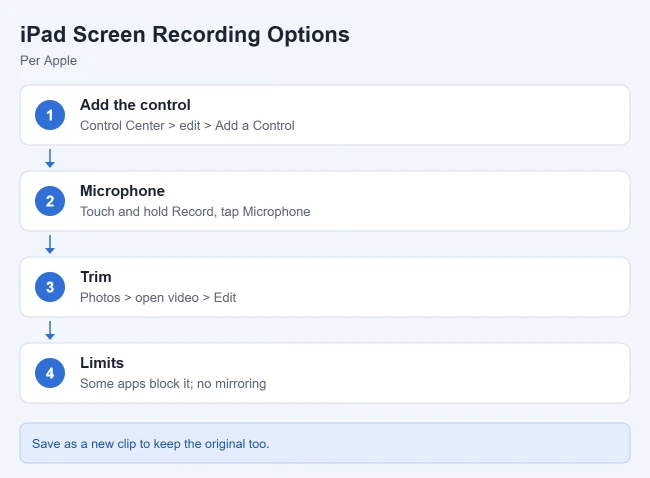This screenshot has width=650, height=478.
Task: Click the number 3 badge beside Trim
Action: pos(50,287)
